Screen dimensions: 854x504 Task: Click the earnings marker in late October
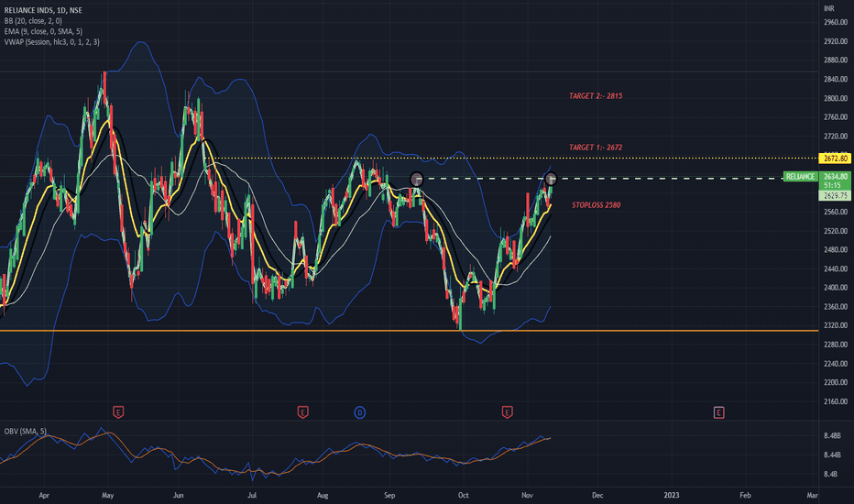coord(507,412)
